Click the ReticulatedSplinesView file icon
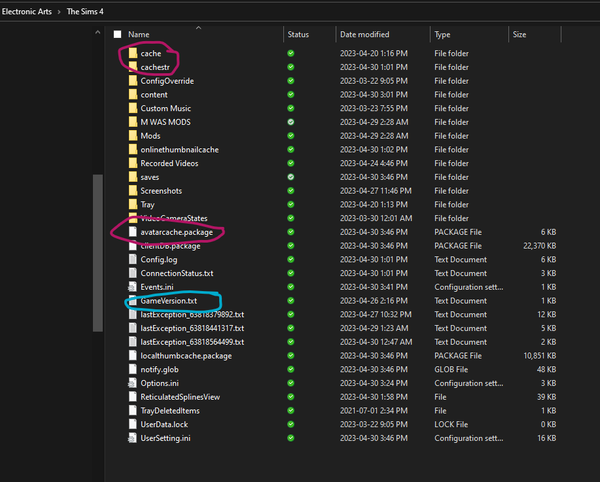 tap(133, 397)
